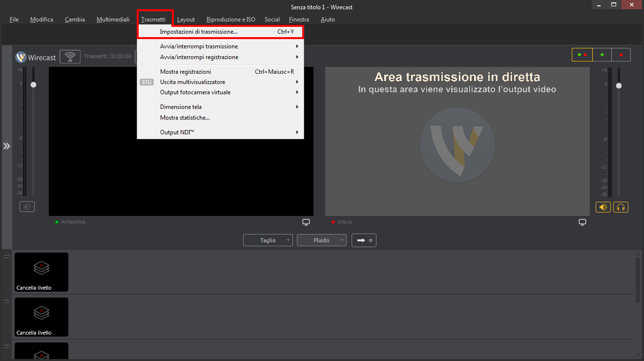Choose Mostra registrazioni menu entry
Image resolution: width=644 pixels, height=361 pixels.
click(220, 72)
